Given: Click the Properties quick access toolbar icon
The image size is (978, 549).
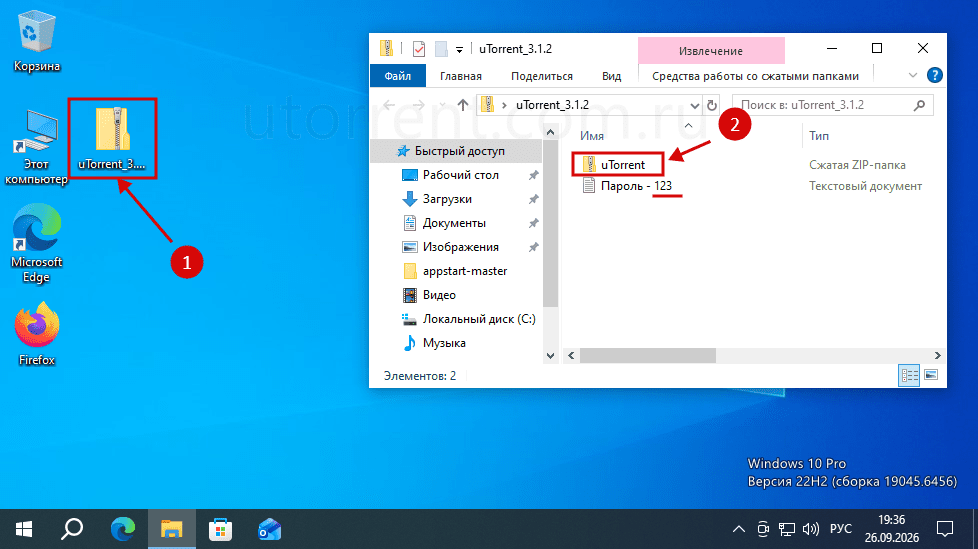Looking at the screenshot, I should pos(419,49).
